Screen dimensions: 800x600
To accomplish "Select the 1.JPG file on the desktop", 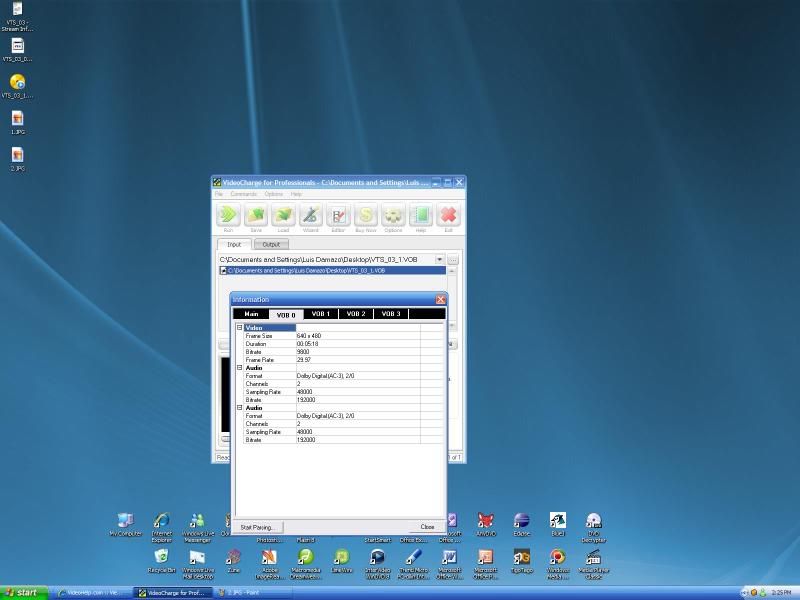I will tap(17, 122).
